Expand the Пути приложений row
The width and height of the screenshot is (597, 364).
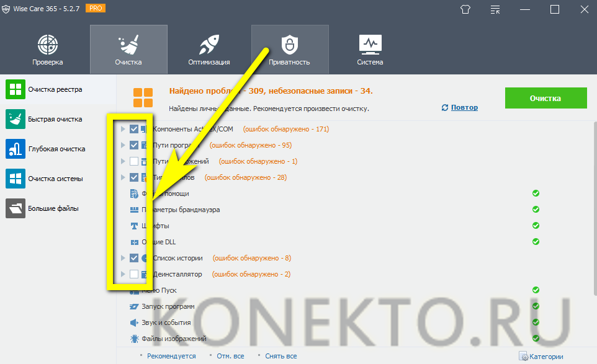(x=123, y=161)
